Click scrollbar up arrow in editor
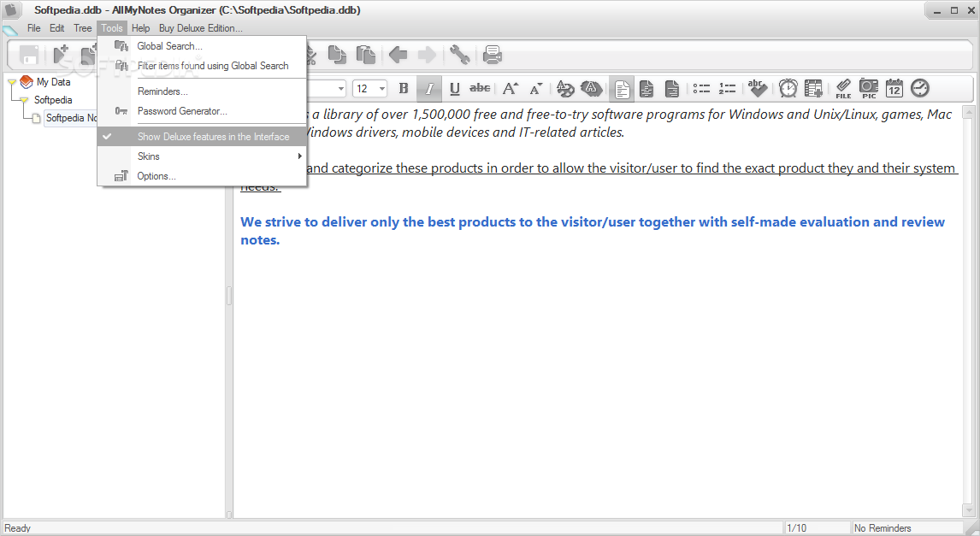Viewport: 980px width, 536px height. tap(968, 113)
